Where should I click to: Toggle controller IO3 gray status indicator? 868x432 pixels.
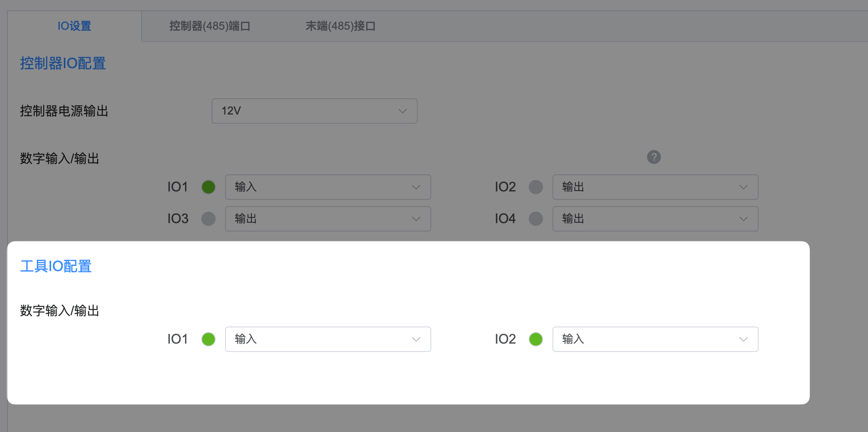pos(208,219)
